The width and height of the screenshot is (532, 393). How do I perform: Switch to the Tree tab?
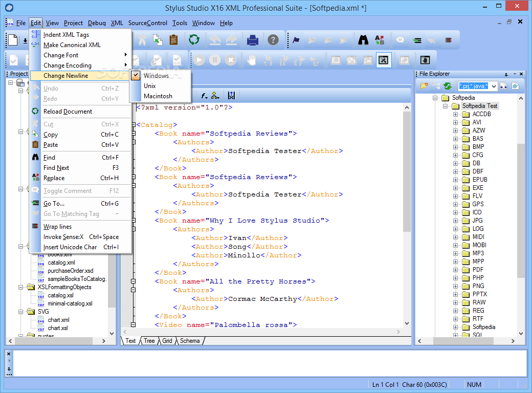(x=149, y=341)
